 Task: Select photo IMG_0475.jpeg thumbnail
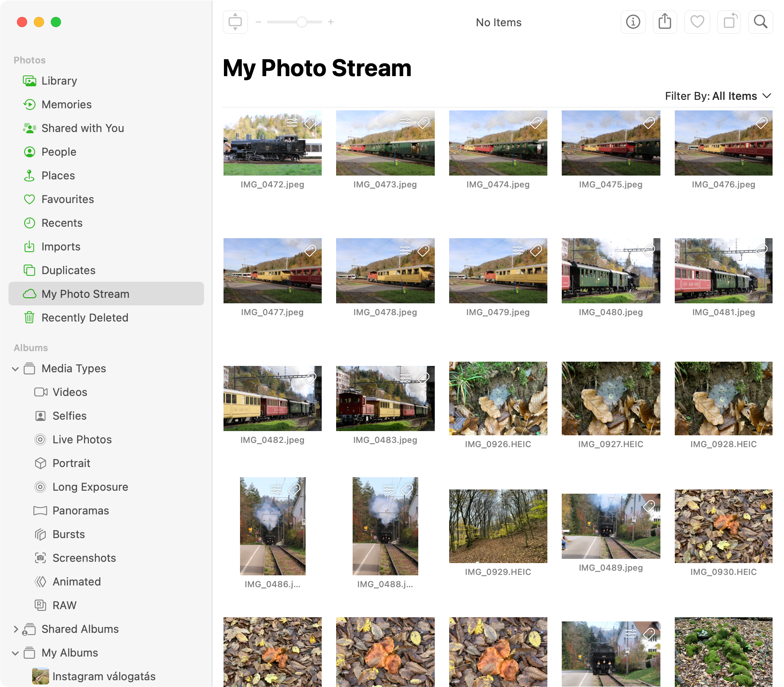(611, 143)
